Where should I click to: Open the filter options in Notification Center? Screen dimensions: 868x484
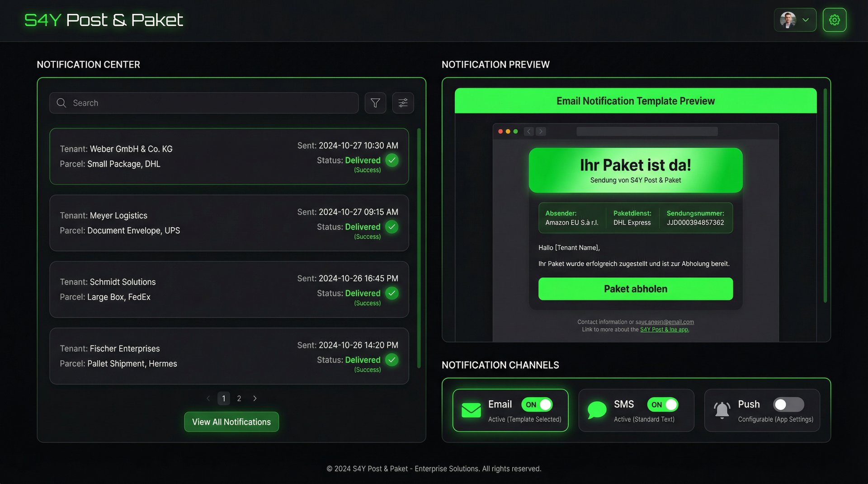tap(375, 103)
